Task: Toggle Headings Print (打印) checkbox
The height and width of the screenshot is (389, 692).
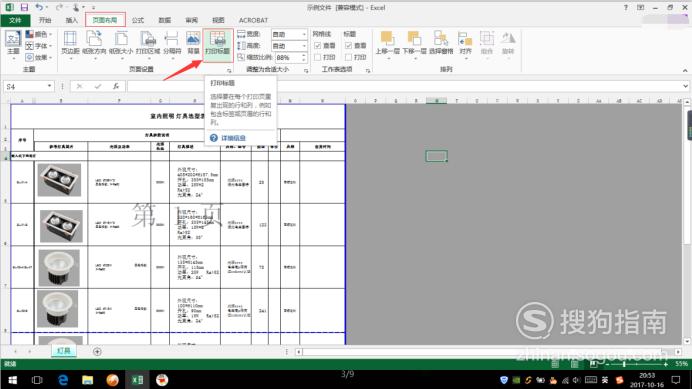Action: pos(348,57)
